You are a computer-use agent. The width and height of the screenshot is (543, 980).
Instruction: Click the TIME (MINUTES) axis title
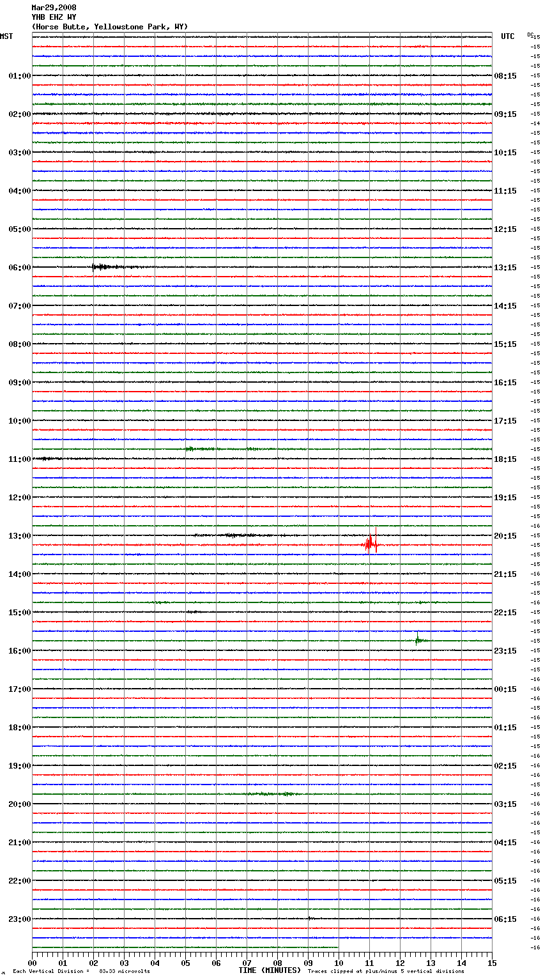point(270,970)
